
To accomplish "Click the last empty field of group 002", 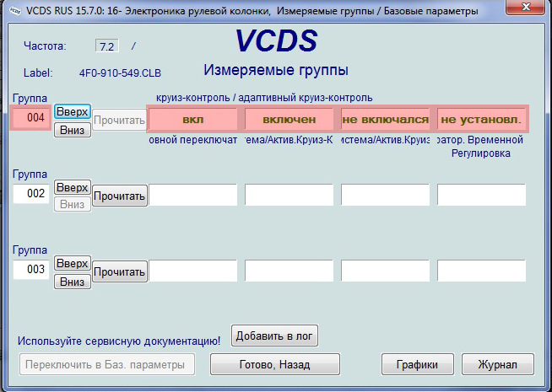I will (481, 195).
